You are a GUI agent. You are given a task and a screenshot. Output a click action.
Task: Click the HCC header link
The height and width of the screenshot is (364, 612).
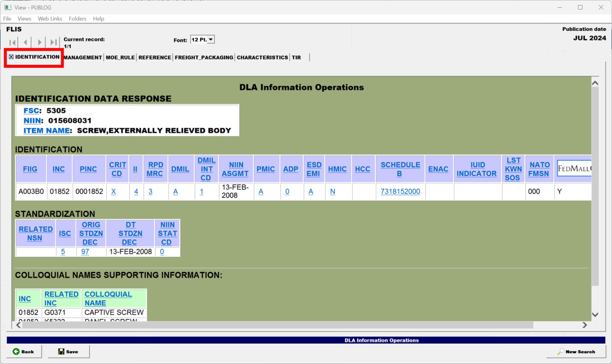pyautogui.click(x=362, y=169)
